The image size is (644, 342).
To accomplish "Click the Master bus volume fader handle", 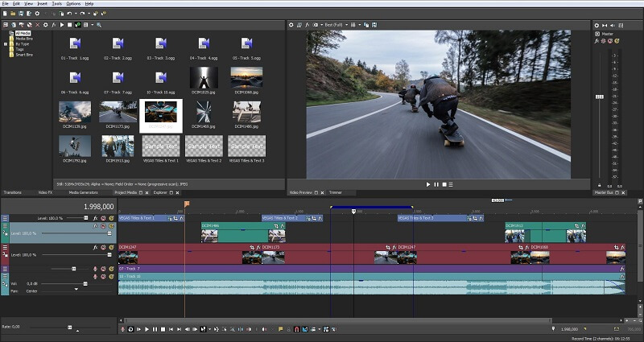I will (599, 97).
